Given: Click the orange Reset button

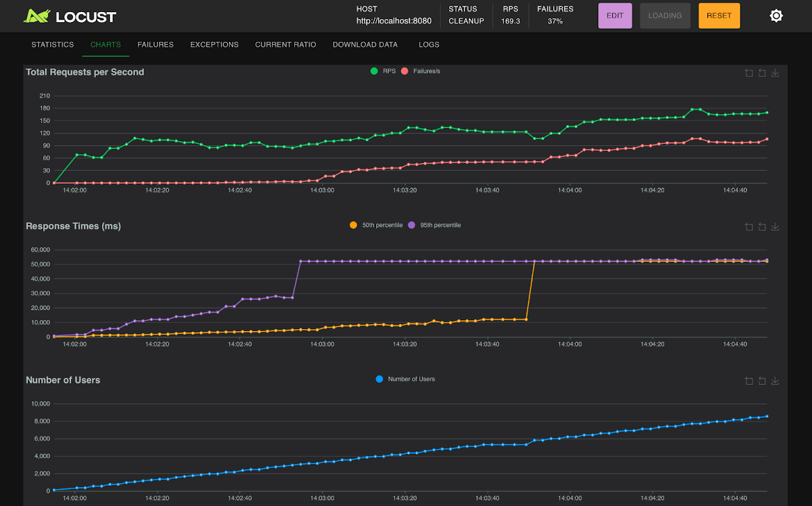Looking at the screenshot, I should 719,16.
